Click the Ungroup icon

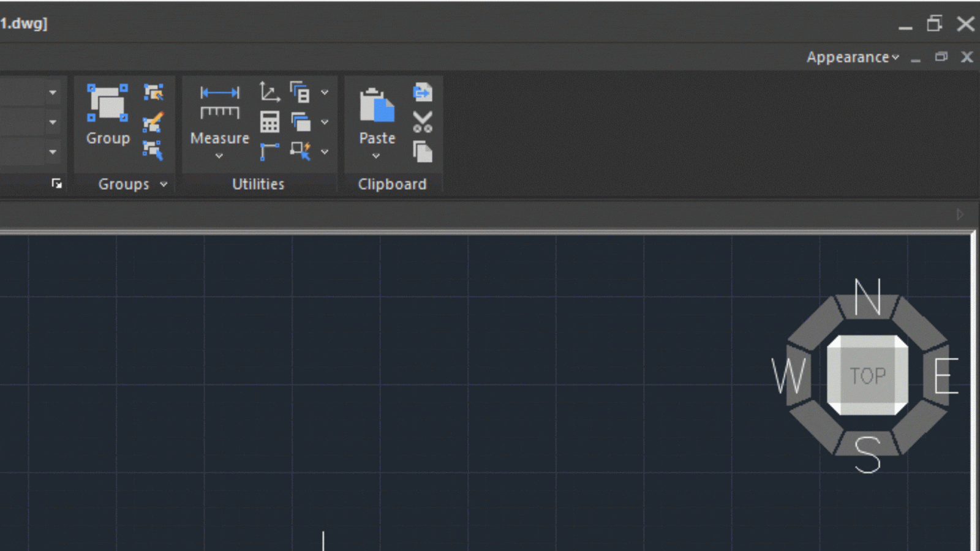point(153,92)
